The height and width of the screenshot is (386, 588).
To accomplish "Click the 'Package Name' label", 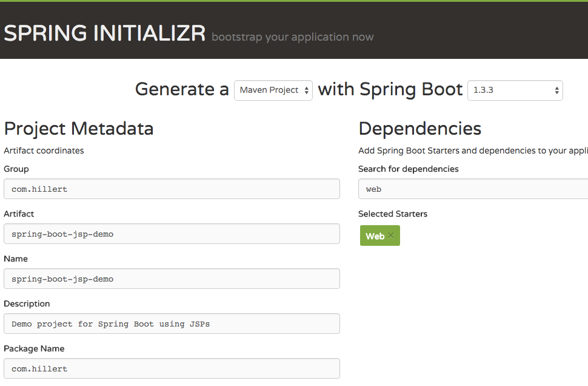I will point(34,348).
